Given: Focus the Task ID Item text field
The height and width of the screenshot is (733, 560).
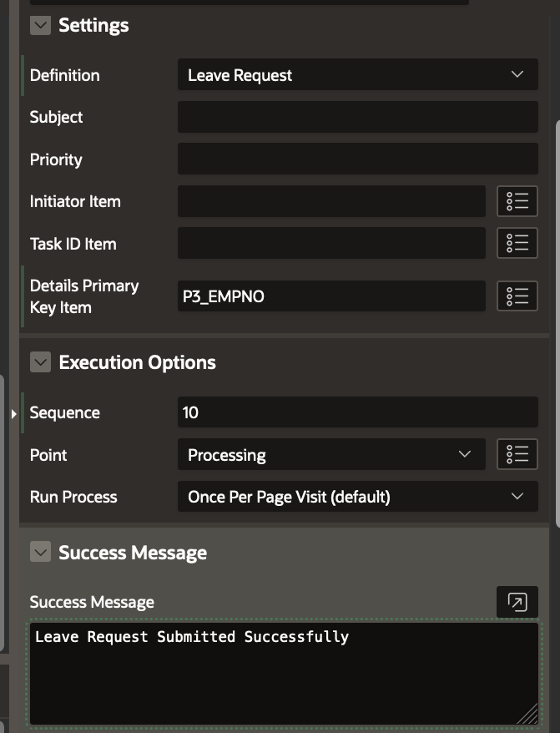Looking at the screenshot, I should pyautogui.click(x=330, y=243).
